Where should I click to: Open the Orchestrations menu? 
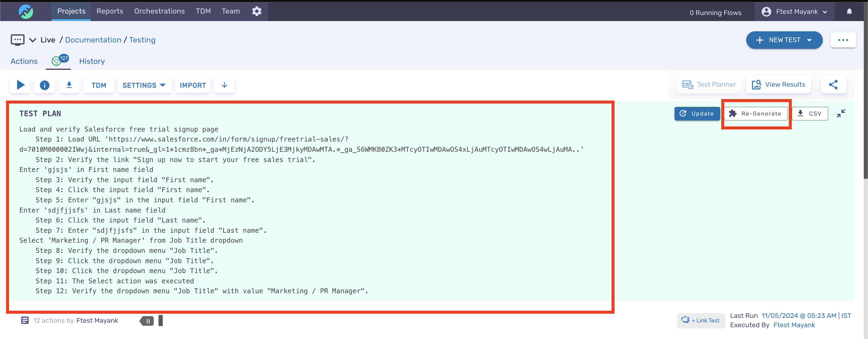pyautogui.click(x=159, y=11)
